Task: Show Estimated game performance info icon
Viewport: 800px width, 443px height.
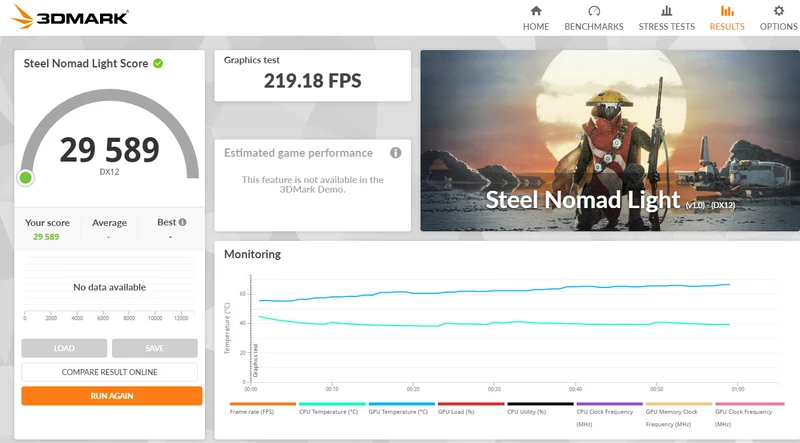Action: [395, 153]
